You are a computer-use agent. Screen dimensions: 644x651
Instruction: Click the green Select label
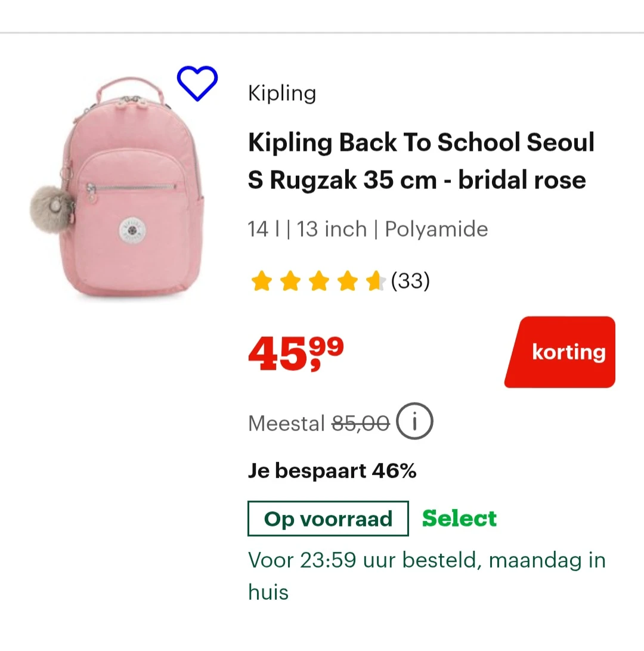point(459,519)
